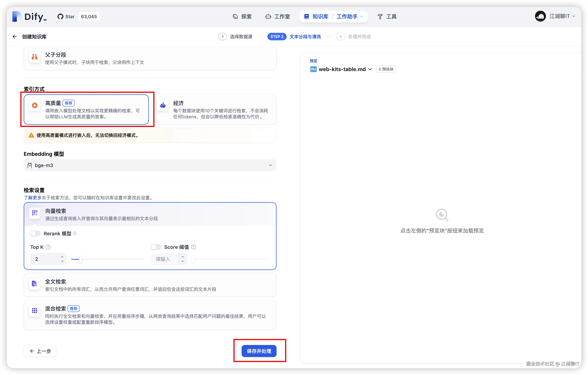Select the 混合检索 retrieval option
Image resolution: width=588 pixels, height=375 pixels.
pyautogui.click(x=150, y=315)
